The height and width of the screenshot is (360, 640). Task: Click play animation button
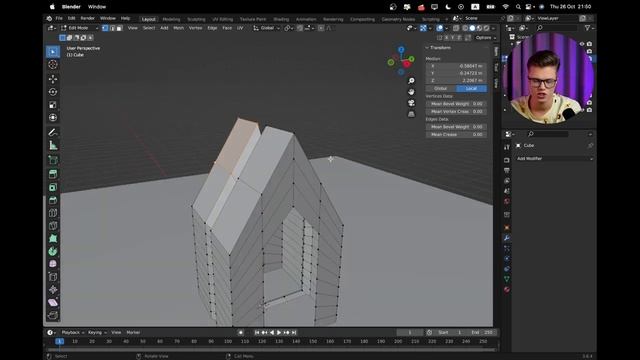(x=279, y=333)
